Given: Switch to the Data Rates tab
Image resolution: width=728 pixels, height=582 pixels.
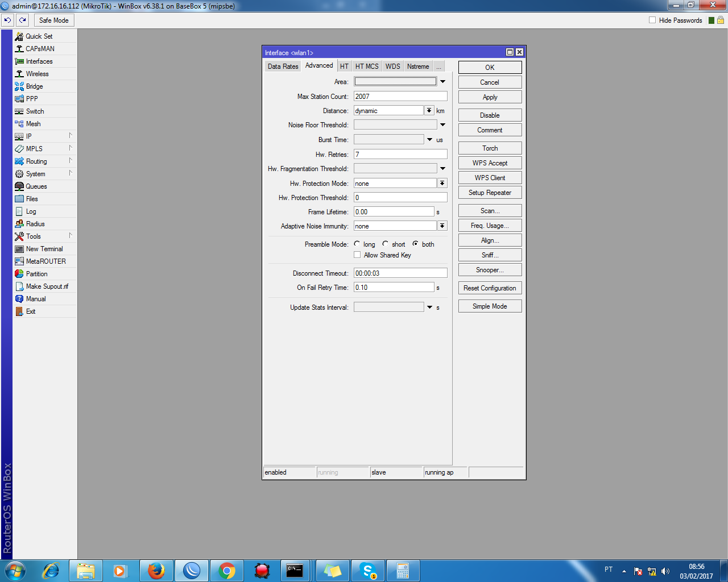Looking at the screenshot, I should coord(283,66).
